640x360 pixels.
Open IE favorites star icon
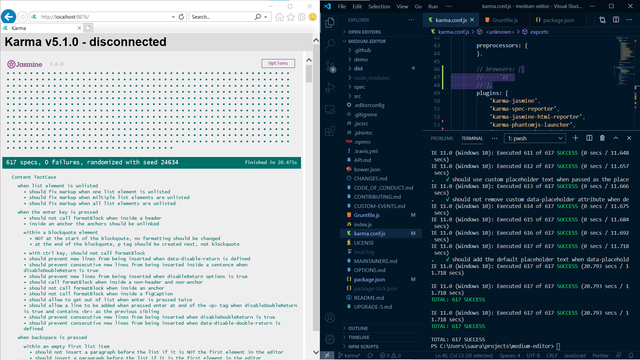[x=290, y=17]
